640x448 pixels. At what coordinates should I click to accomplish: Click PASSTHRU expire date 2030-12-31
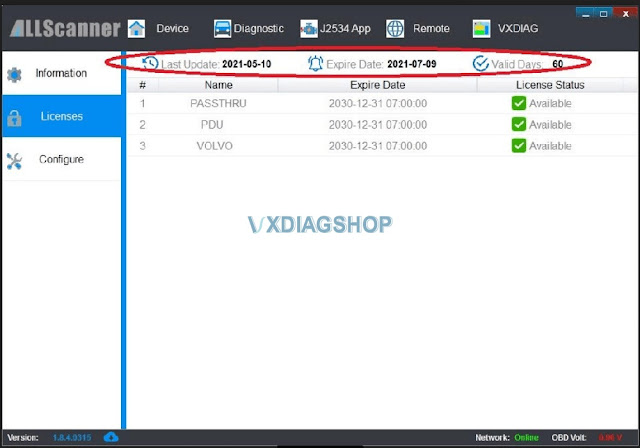[x=378, y=104]
